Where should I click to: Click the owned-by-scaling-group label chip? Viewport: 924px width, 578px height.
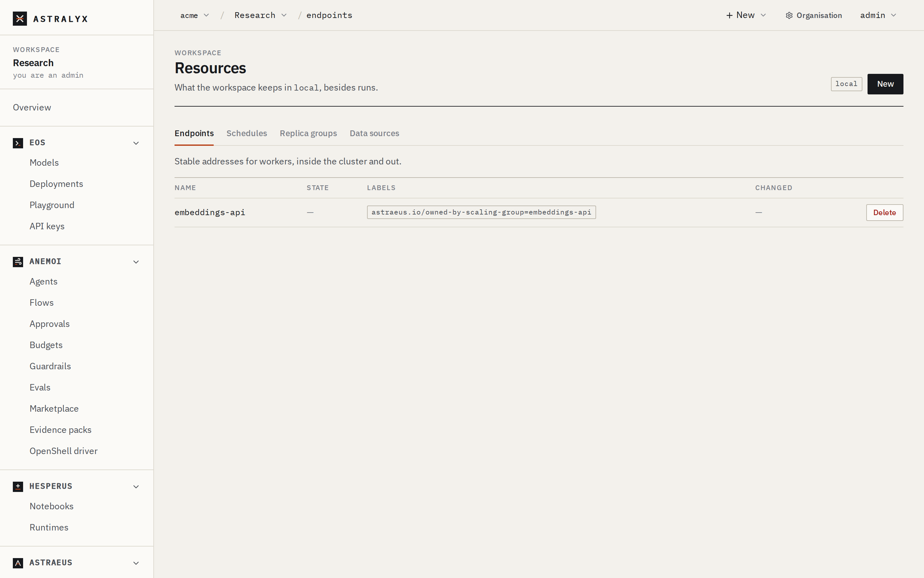point(481,213)
